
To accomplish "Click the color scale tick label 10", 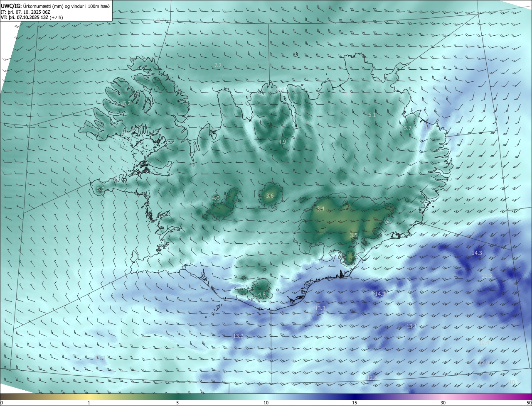I will [266, 403].
